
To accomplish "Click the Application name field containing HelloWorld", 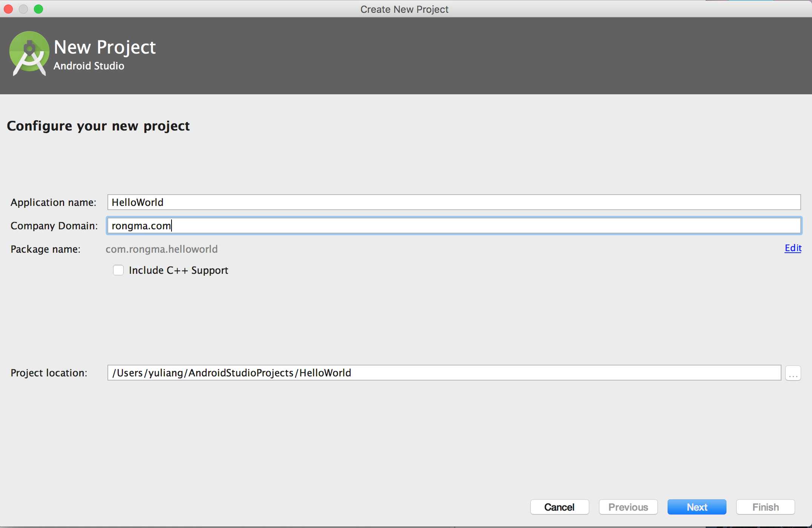I will pyautogui.click(x=454, y=203).
